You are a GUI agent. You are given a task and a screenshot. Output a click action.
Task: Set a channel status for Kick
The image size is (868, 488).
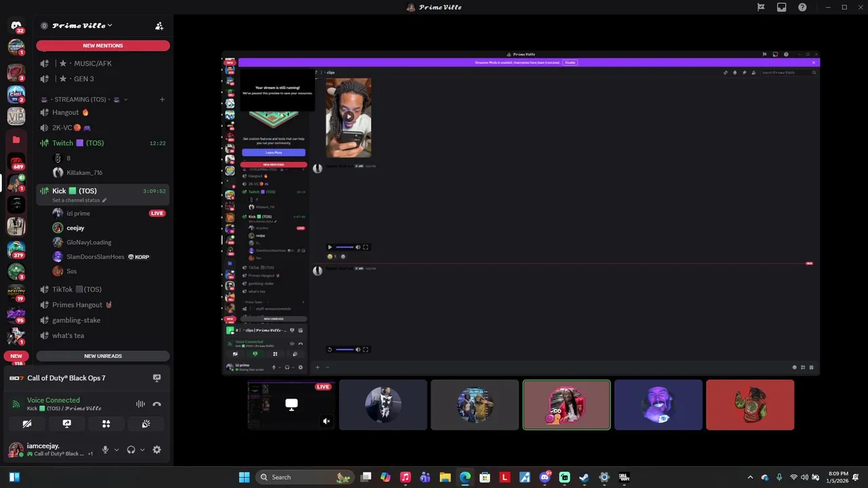tap(79, 201)
